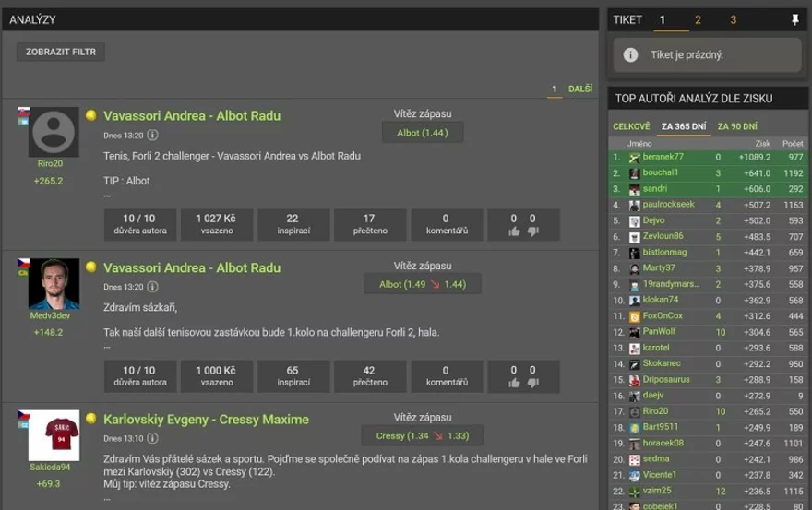812x510 pixels.
Task: Open the Sakicda94 profile link
Action: [x=50, y=467]
